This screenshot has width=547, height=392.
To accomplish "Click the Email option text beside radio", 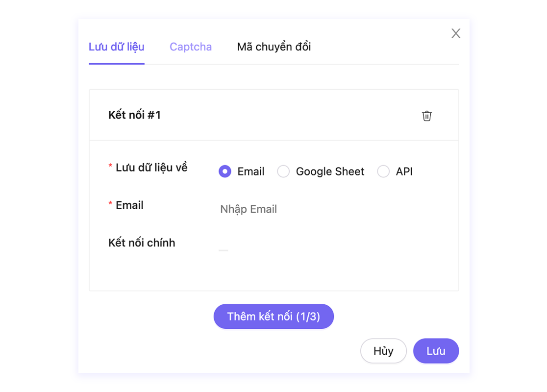I will click(x=251, y=171).
